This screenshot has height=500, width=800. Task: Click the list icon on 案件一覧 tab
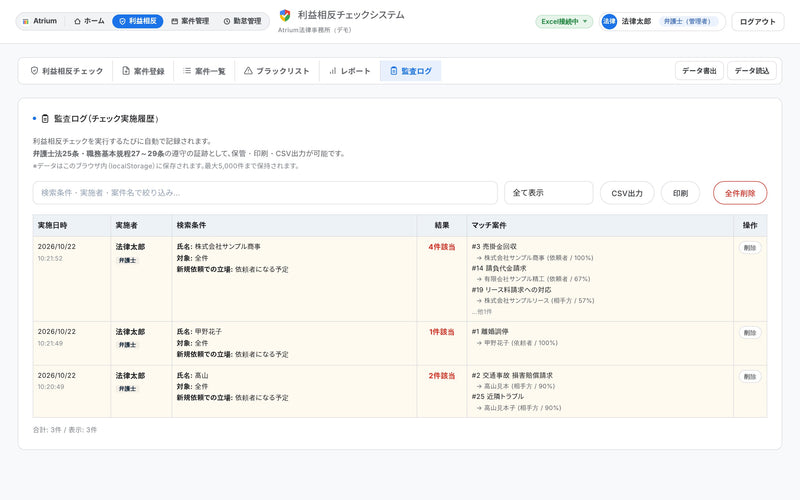(x=187, y=71)
